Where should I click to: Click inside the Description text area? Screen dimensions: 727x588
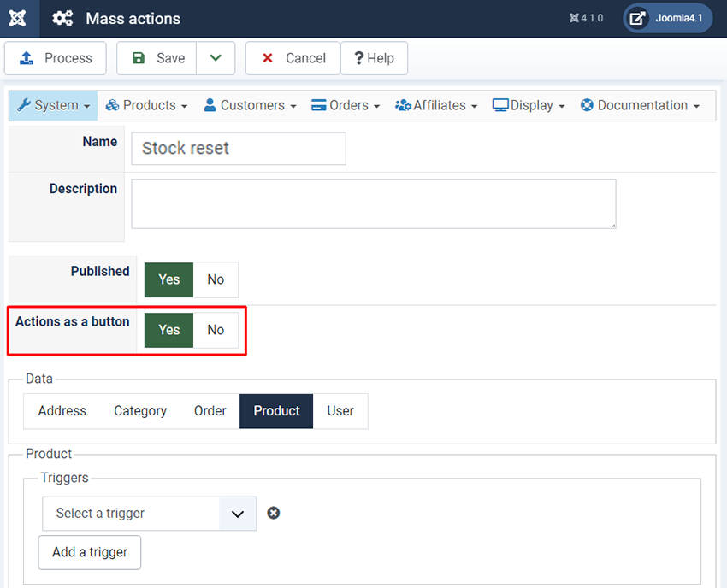(374, 204)
